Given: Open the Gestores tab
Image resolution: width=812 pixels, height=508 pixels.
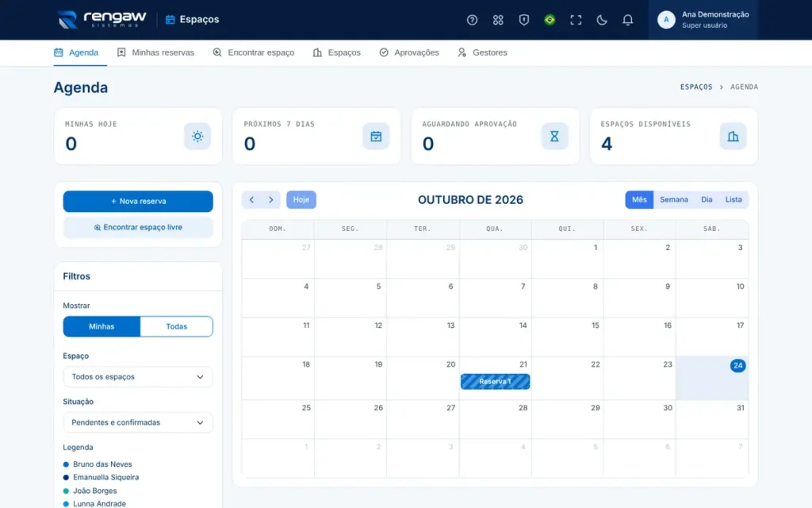Looking at the screenshot, I should tap(483, 52).
